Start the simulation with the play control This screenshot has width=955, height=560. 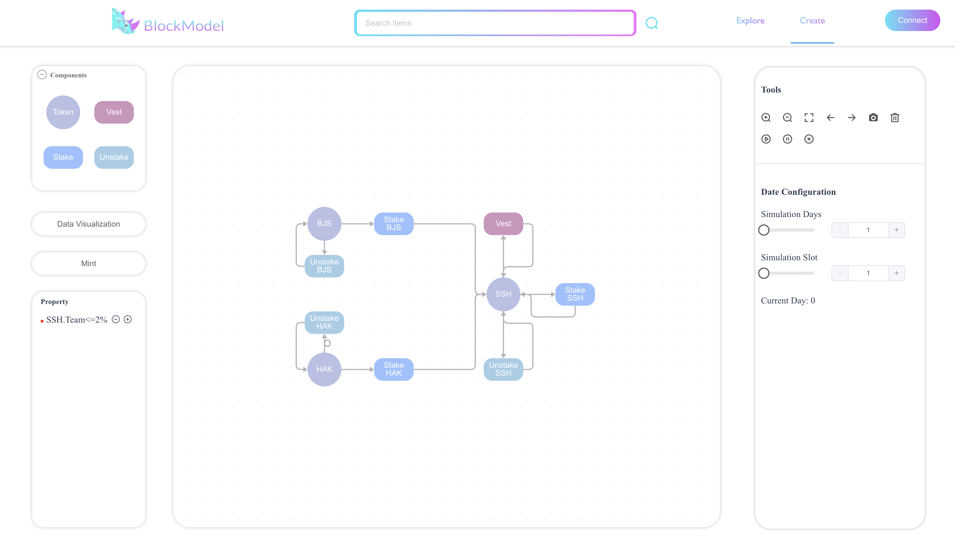[x=766, y=139]
